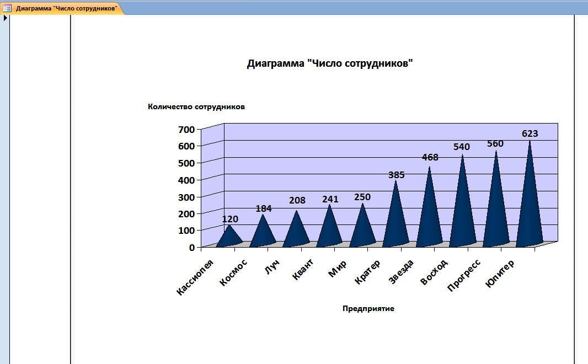Click the Луч cone in chart
588x364 pixels.
296,232
